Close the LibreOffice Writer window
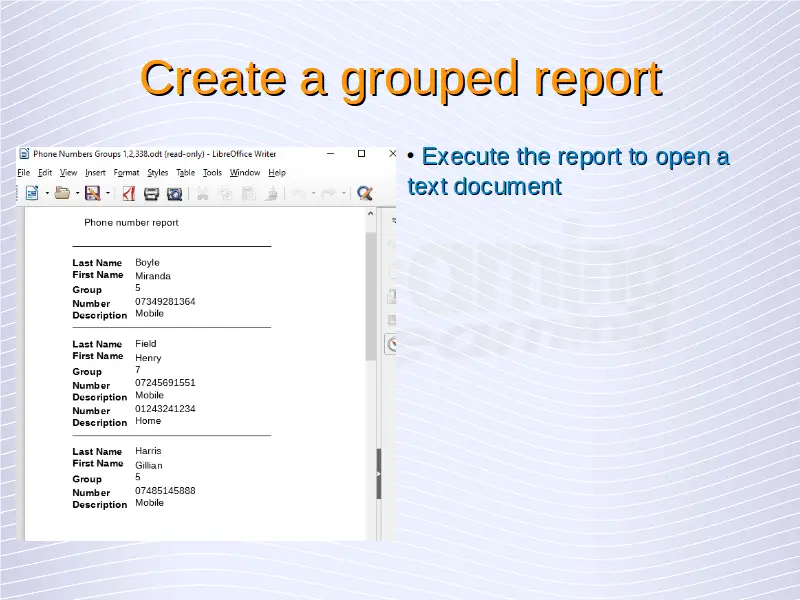Image resolution: width=800 pixels, height=600 pixels. pos(392,154)
